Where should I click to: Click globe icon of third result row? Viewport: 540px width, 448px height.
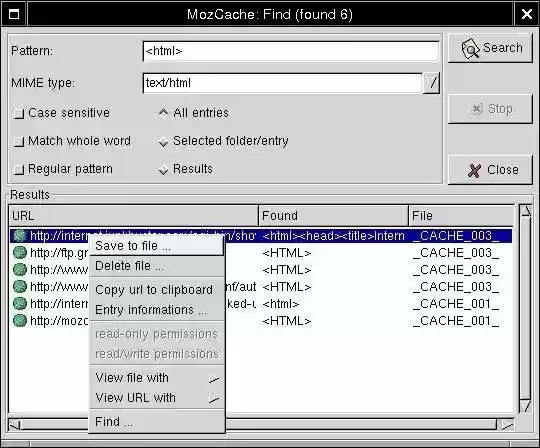20,269
